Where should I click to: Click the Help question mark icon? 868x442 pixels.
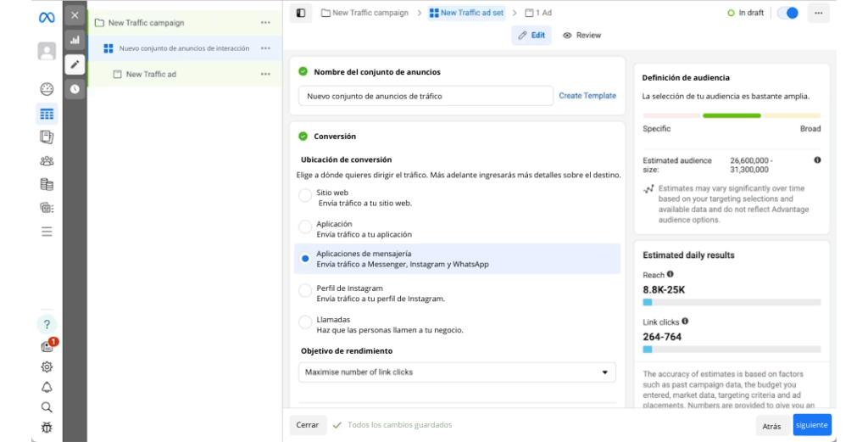point(47,324)
